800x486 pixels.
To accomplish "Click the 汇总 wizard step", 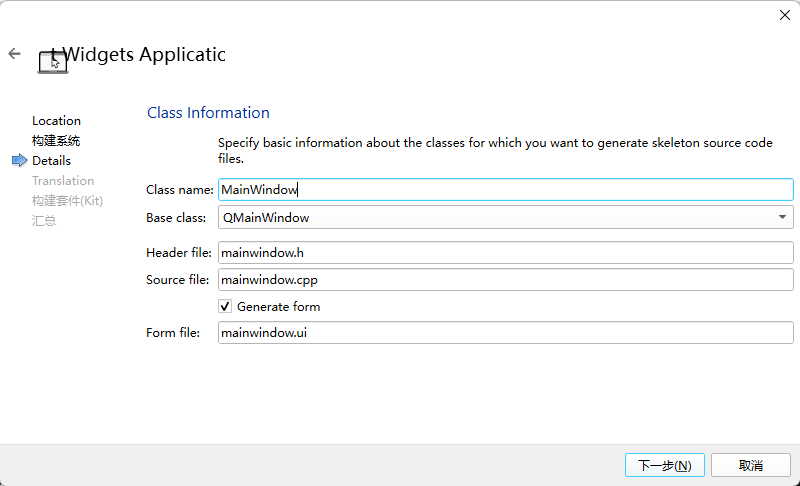I will click(x=44, y=221).
